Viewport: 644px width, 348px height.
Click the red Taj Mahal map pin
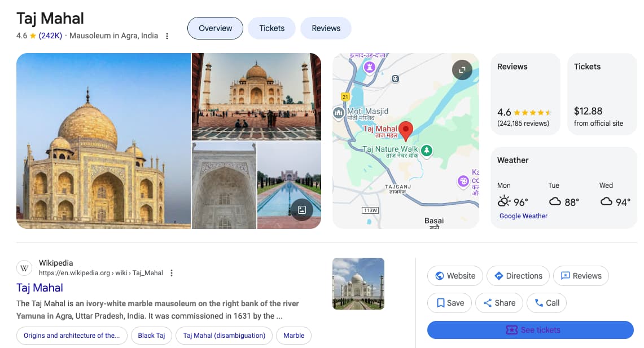406,131
